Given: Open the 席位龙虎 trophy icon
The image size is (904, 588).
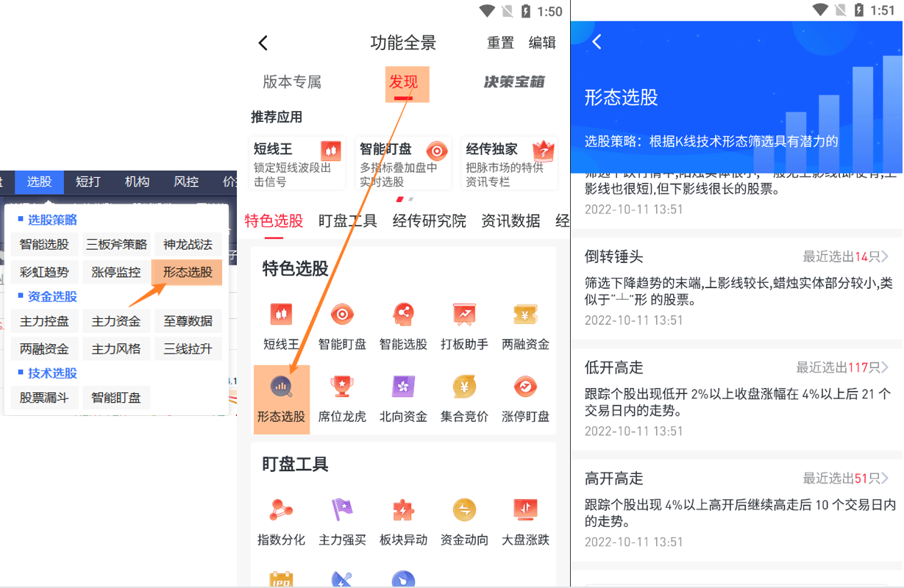Looking at the screenshot, I should click(342, 387).
